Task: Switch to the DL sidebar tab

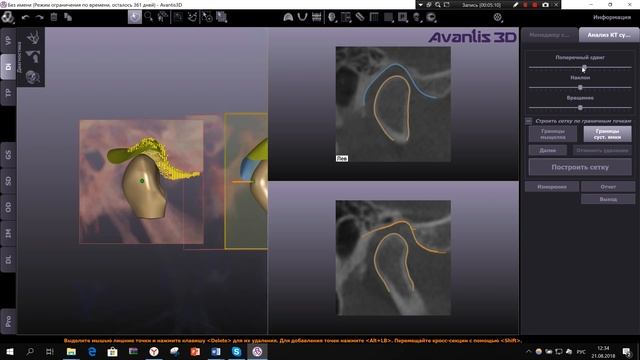Action: tap(8, 260)
